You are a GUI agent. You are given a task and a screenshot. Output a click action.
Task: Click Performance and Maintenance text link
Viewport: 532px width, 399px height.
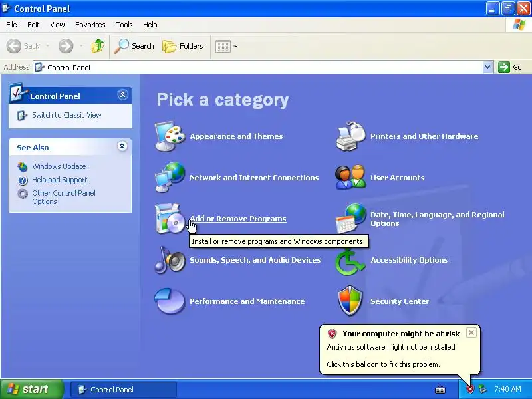[x=247, y=301]
